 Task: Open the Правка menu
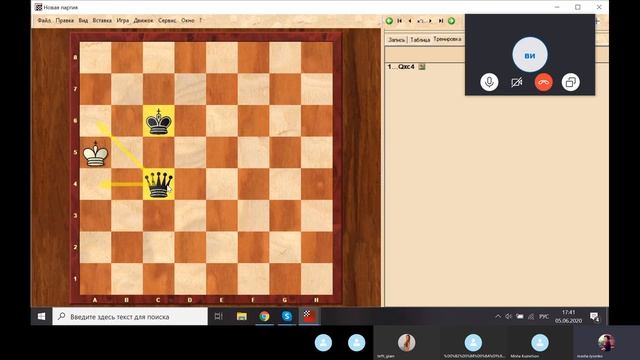coord(64,20)
